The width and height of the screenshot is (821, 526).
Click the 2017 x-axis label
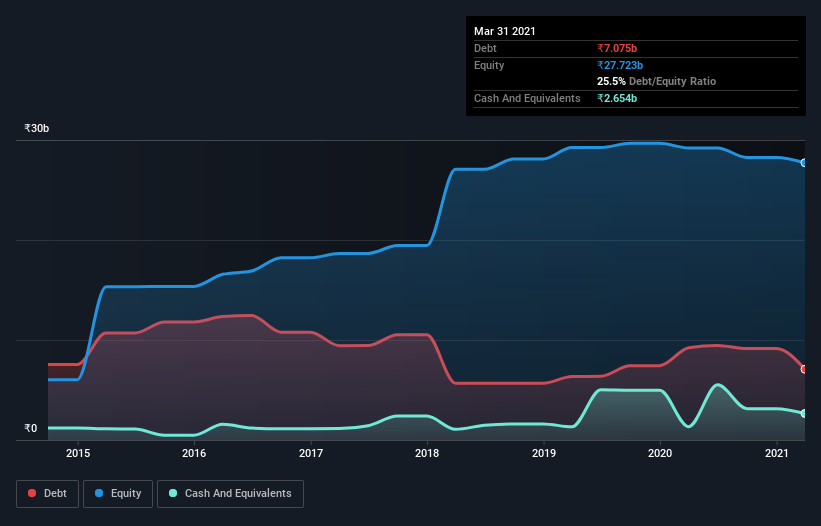pyautogui.click(x=311, y=453)
